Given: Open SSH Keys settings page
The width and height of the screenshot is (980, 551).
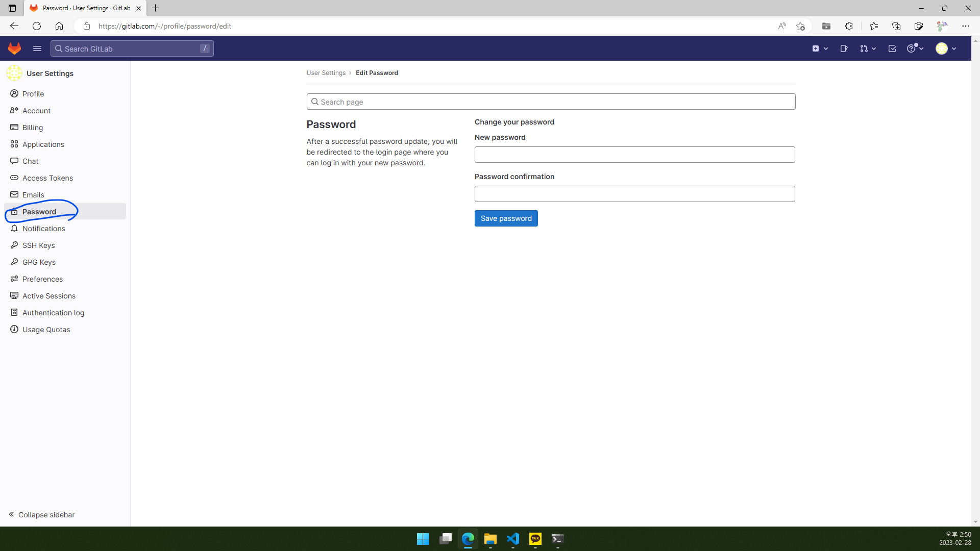Looking at the screenshot, I should pos(38,245).
